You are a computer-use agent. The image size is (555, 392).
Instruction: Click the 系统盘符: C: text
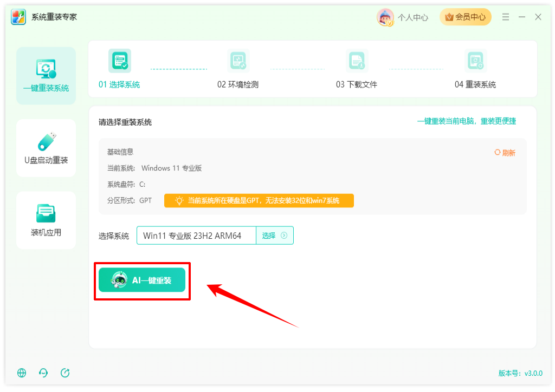[x=126, y=185]
